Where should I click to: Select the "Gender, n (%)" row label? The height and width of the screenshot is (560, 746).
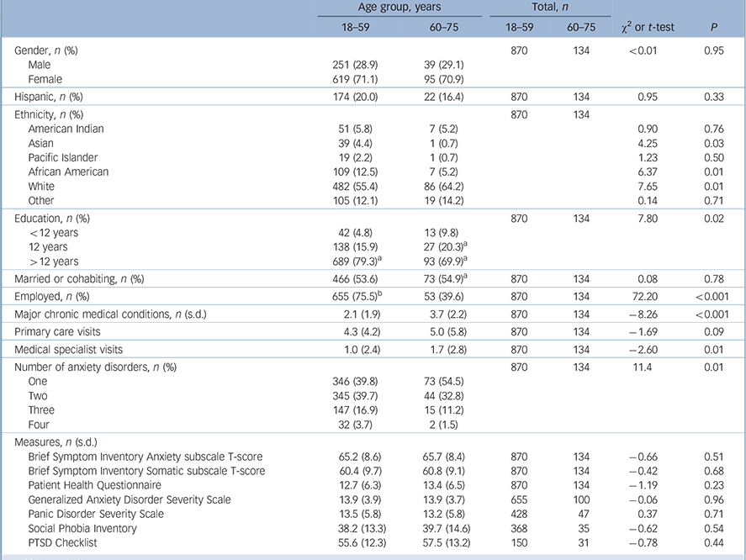49,50
